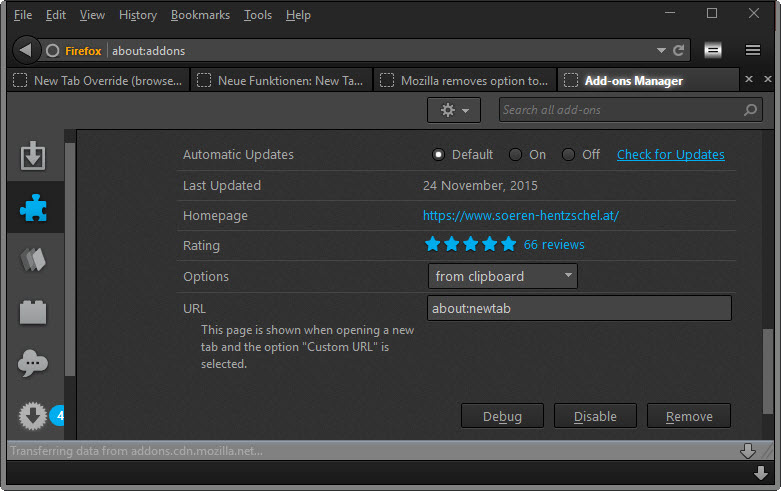The image size is (781, 491).
Task: Click Check for Updates link
Action: 670,155
